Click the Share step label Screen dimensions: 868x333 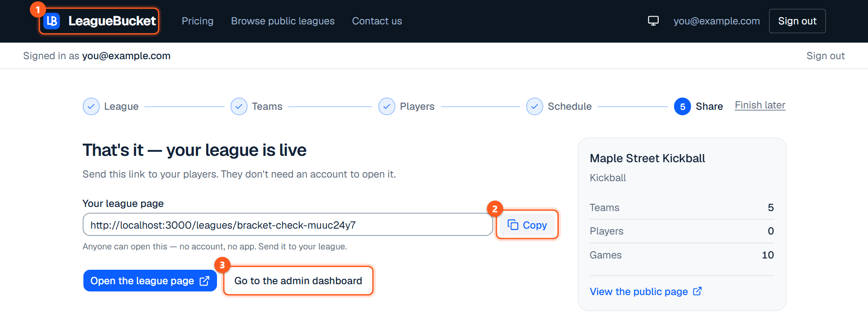point(709,107)
